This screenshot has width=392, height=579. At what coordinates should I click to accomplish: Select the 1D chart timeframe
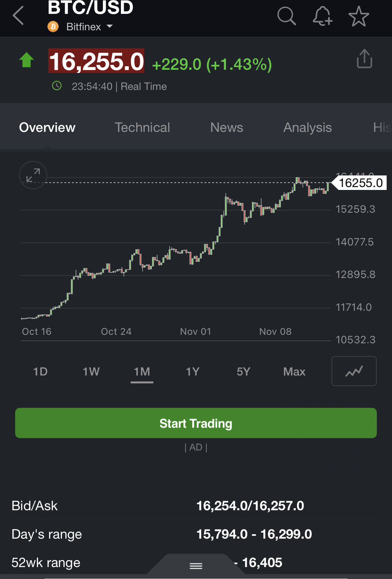(40, 372)
